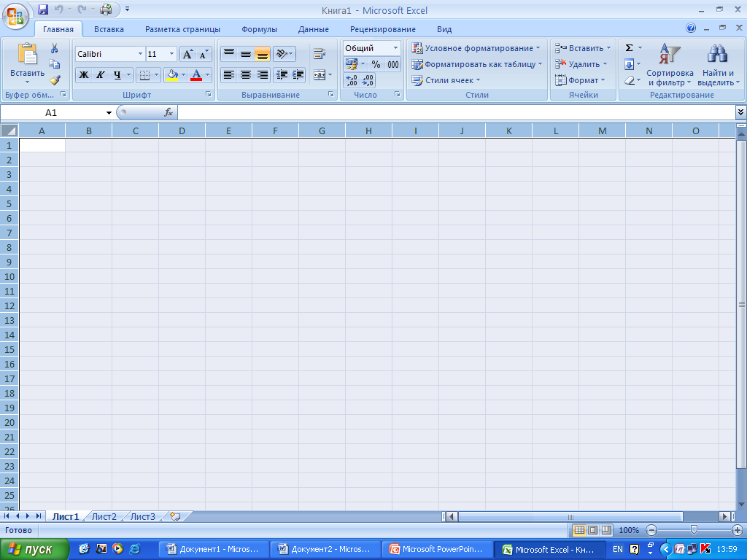Click zoom slider handle

click(x=694, y=529)
